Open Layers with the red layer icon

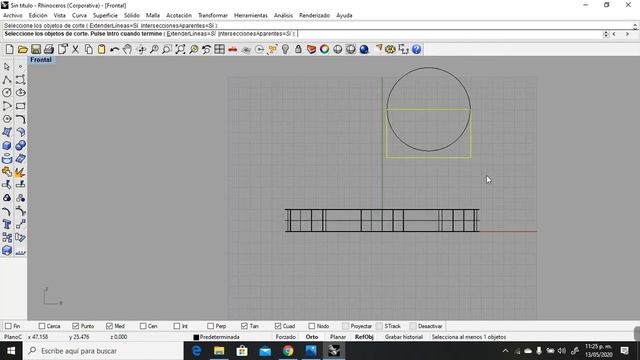[x=311, y=49]
